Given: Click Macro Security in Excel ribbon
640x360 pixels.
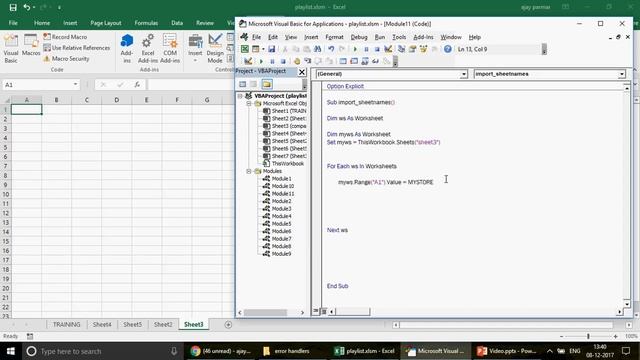Looking at the screenshot, I should coord(67,59).
